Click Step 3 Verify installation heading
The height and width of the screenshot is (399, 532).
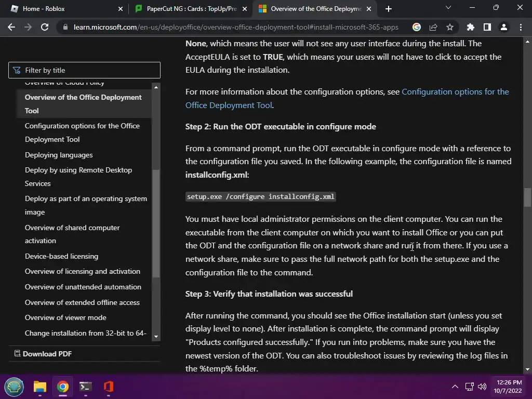tap(269, 294)
